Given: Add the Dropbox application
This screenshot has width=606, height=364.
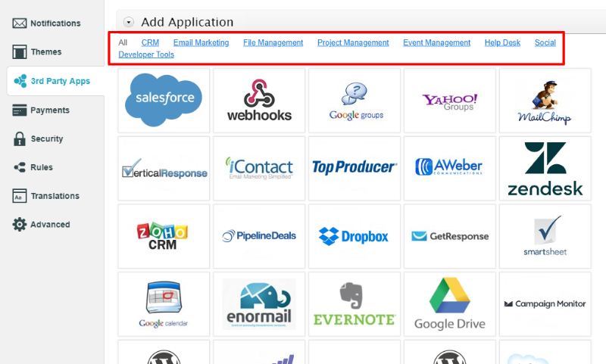Looking at the screenshot, I should tap(355, 236).
